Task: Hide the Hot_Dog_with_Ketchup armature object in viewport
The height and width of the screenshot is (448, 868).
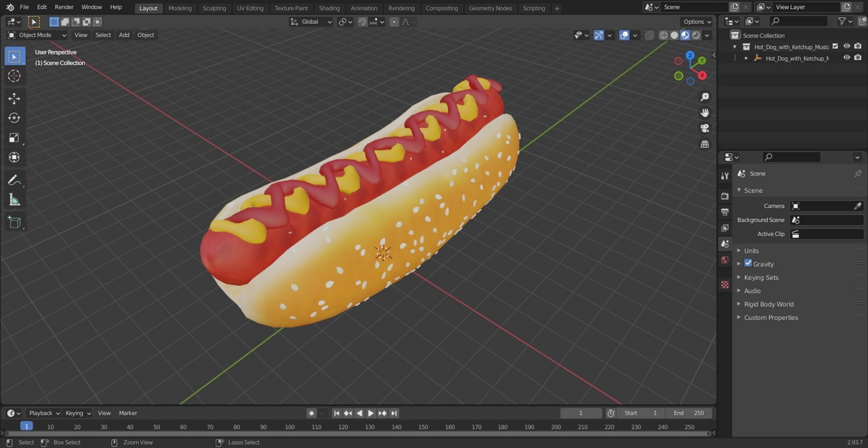Action: point(847,58)
